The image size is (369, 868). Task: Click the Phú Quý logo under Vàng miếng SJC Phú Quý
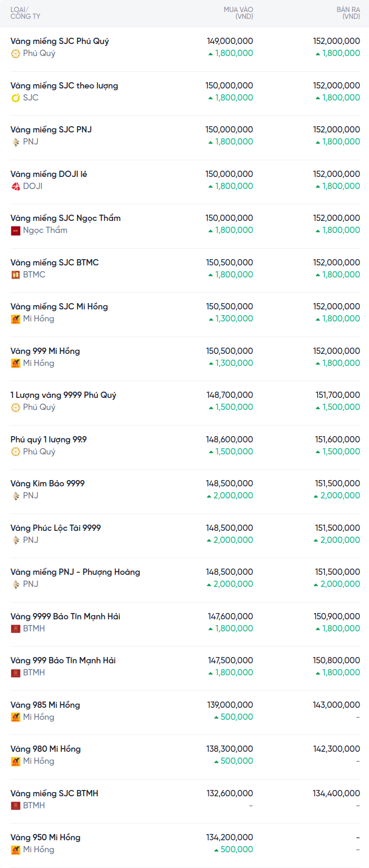(16, 53)
